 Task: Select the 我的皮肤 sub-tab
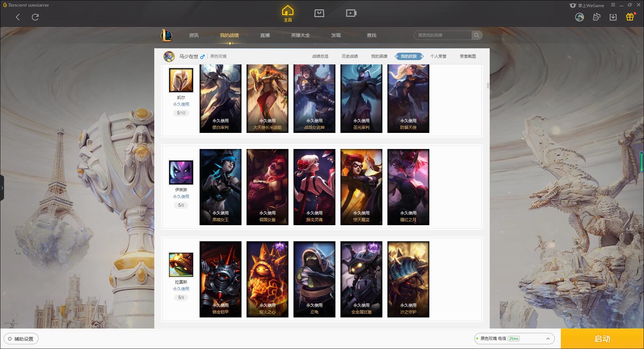409,56
